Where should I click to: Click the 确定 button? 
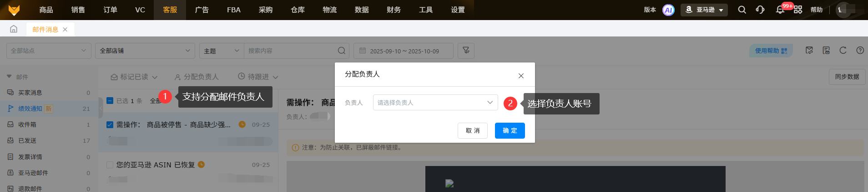pyautogui.click(x=510, y=130)
